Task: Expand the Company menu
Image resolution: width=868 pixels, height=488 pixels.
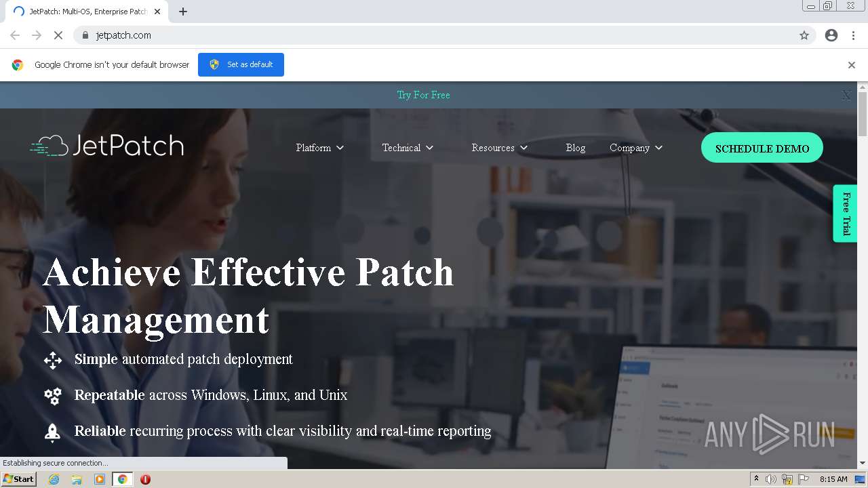Action: [636, 148]
